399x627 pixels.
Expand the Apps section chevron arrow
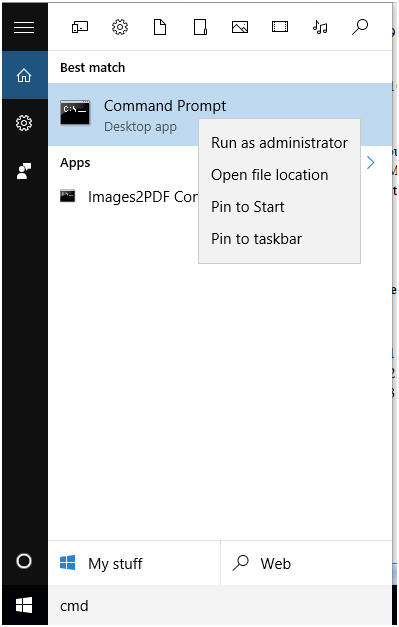(371, 163)
